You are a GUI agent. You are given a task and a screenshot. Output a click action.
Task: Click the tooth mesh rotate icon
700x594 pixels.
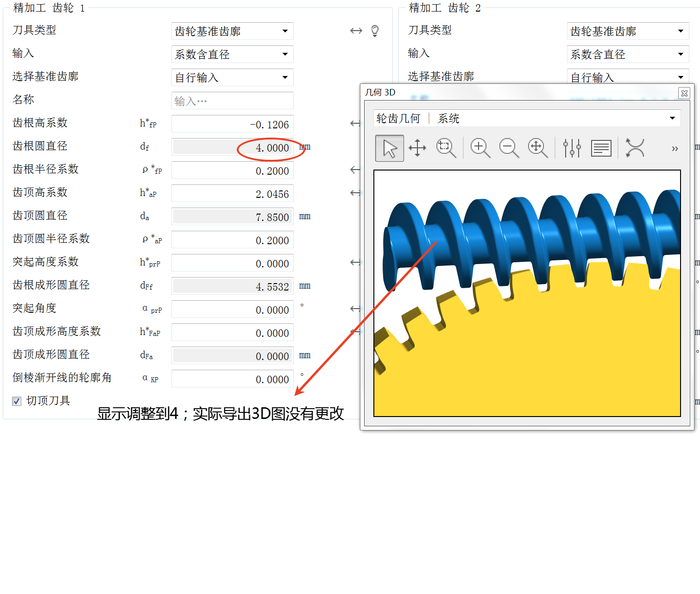tap(635, 148)
